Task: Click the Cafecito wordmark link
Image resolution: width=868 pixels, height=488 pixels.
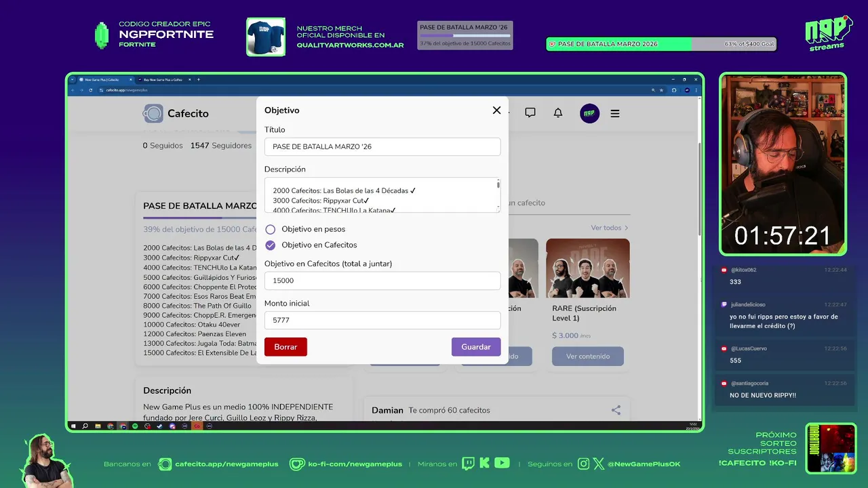Action: click(x=189, y=113)
